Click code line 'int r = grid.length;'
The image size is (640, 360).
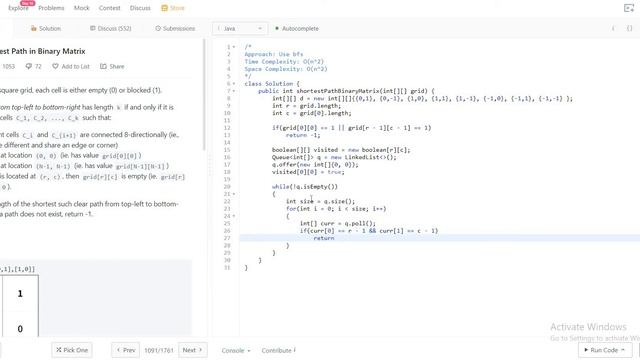pos(306,106)
